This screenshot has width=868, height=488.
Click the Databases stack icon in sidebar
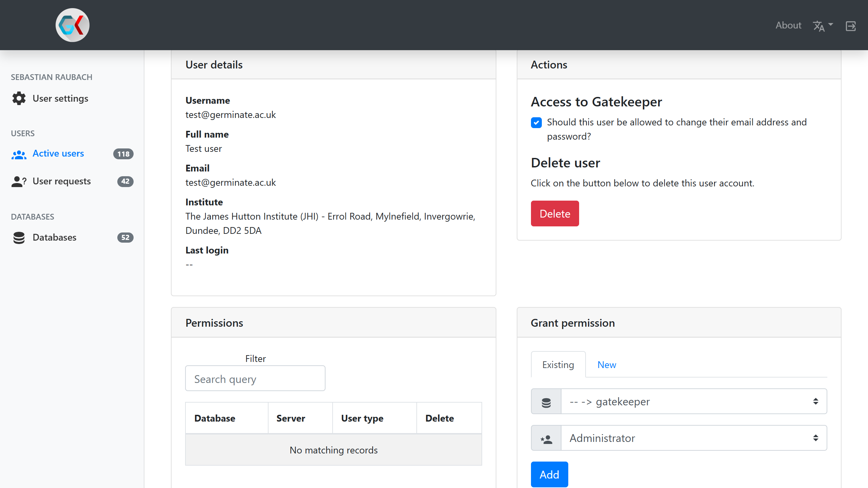[x=19, y=238]
